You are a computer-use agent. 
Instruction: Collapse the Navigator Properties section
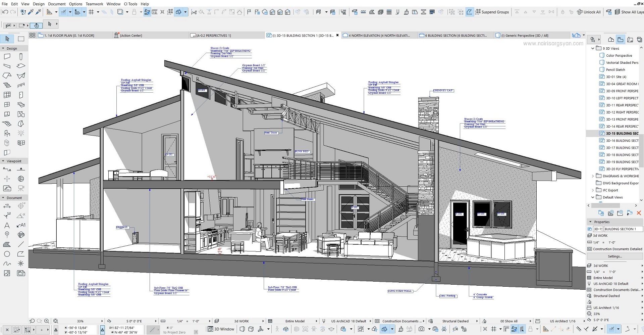(590, 222)
